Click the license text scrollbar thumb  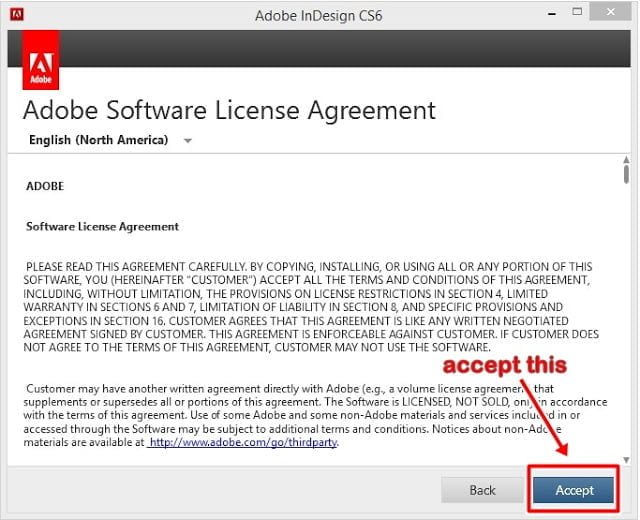point(626,174)
